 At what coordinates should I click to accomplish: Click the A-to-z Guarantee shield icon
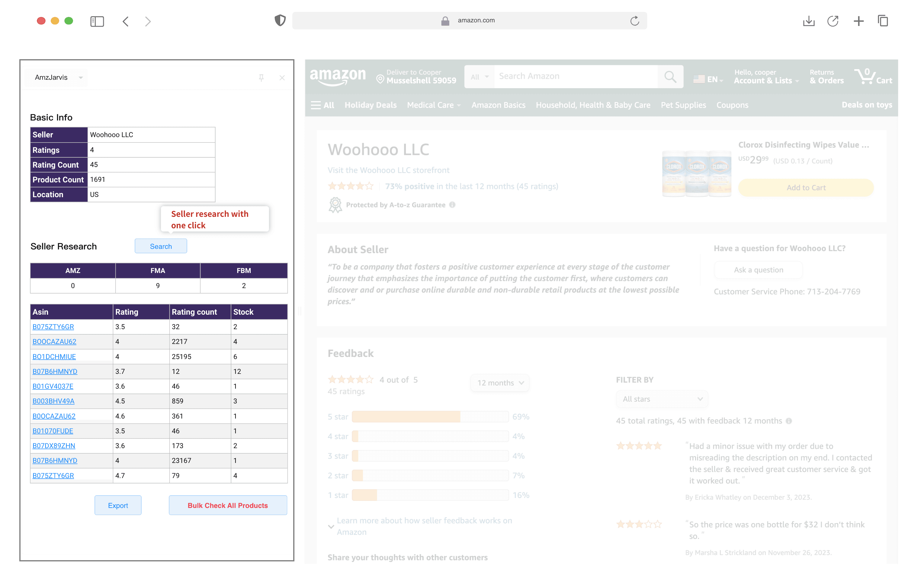(335, 204)
